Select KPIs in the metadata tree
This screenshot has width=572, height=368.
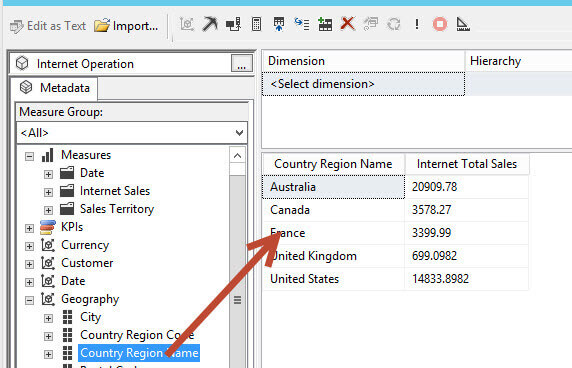coord(72,227)
